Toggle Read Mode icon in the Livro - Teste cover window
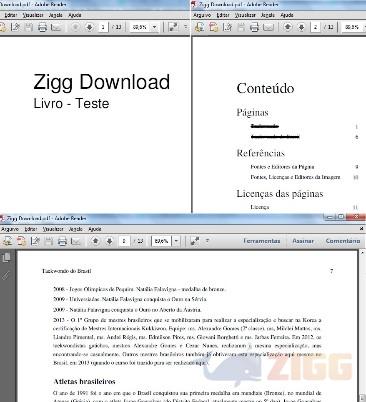Image resolution: width=366 pixels, height=402 pixels. pyautogui.click(x=173, y=27)
